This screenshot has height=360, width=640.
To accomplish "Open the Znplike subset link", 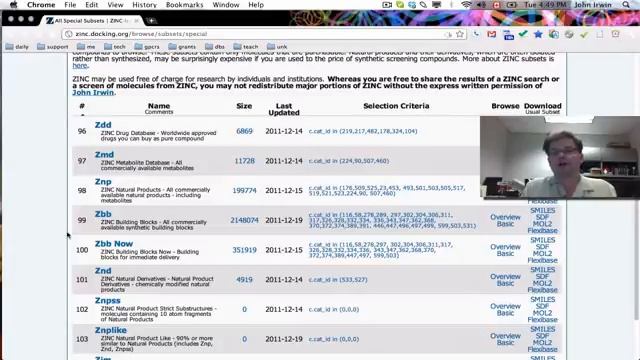I will (111, 330).
